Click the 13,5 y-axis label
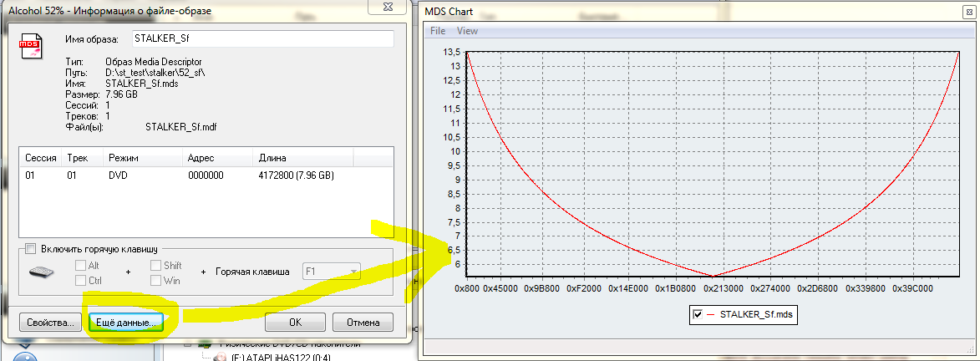Screen dimensions: 980x361 (x=450, y=51)
